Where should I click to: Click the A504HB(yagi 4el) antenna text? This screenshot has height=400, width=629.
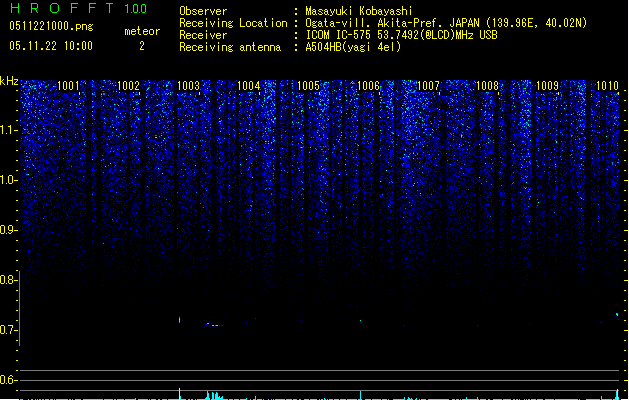tap(353, 47)
